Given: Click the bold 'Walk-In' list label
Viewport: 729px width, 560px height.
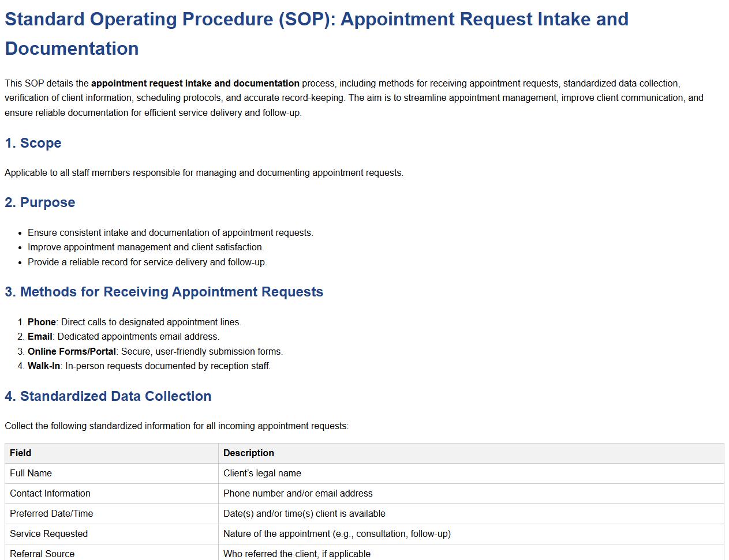Looking at the screenshot, I should [43, 366].
